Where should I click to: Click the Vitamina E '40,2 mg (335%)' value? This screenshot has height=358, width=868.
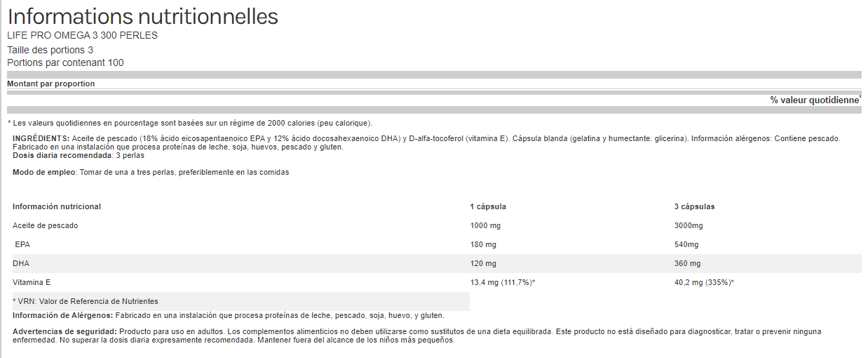click(704, 282)
